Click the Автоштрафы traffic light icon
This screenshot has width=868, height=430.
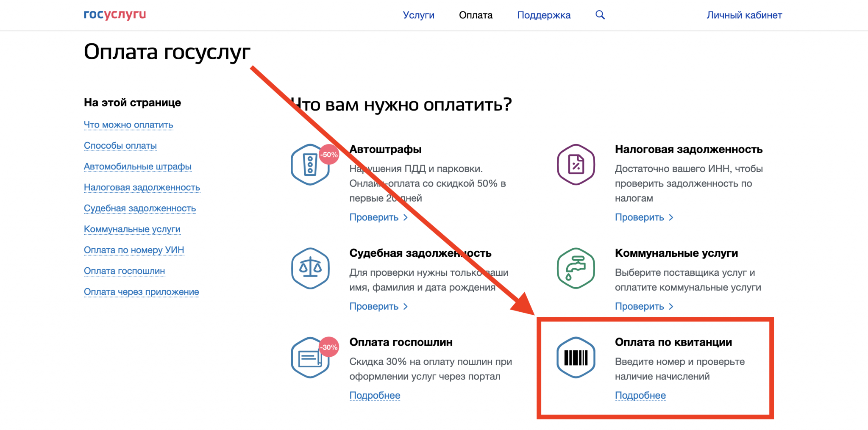(x=310, y=164)
